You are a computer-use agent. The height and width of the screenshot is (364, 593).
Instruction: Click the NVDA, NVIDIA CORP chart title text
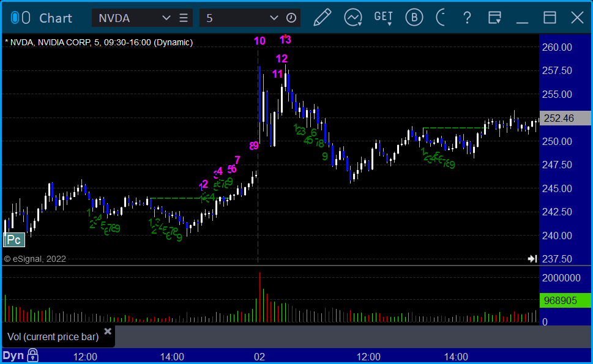[99, 42]
